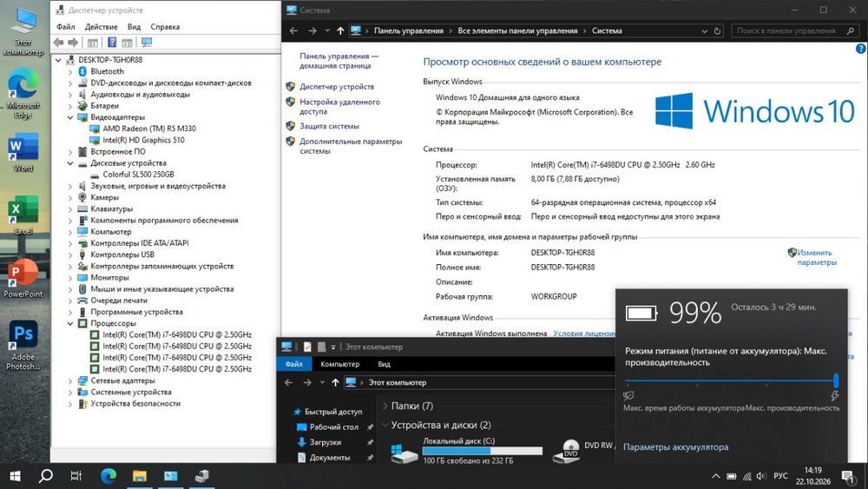
Task: Collapse Дисковые устройства node
Action: [x=70, y=163]
